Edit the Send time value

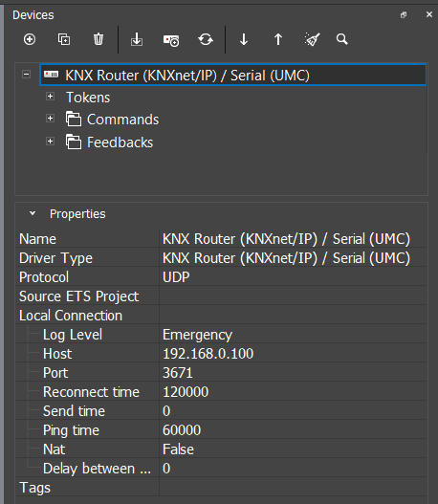(x=293, y=411)
